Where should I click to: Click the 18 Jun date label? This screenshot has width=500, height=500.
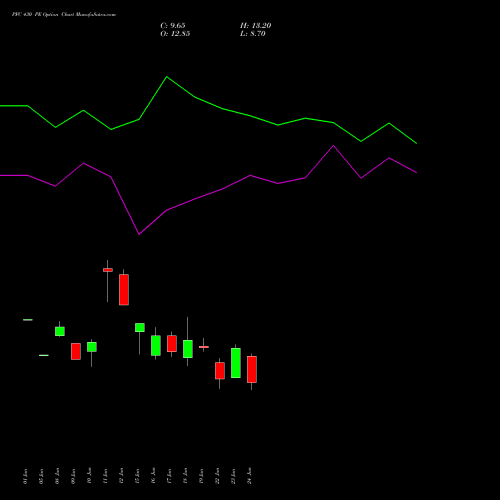[x=185, y=476]
